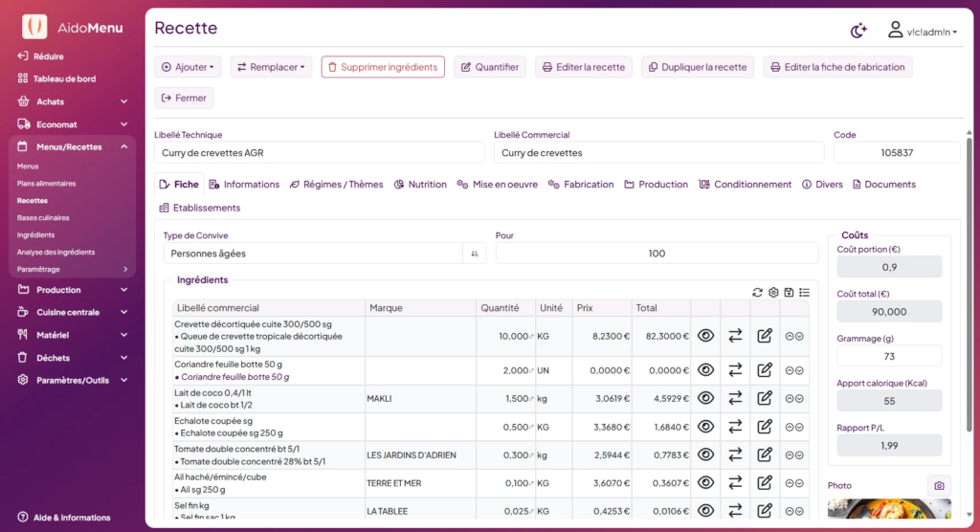This screenshot has height=532, width=980.
Task: Click the camera icon next to Photo
Action: (939, 486)
